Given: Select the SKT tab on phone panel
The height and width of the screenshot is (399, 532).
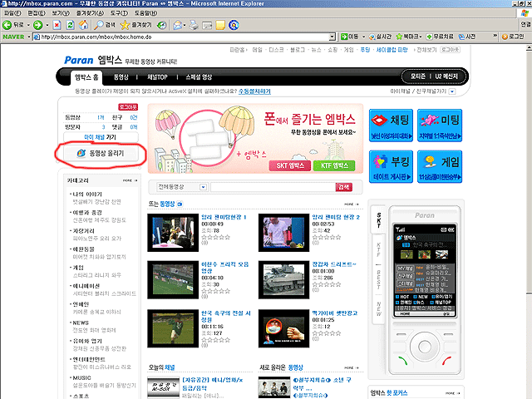Looking at the screenshot, I should coord(379,219).
